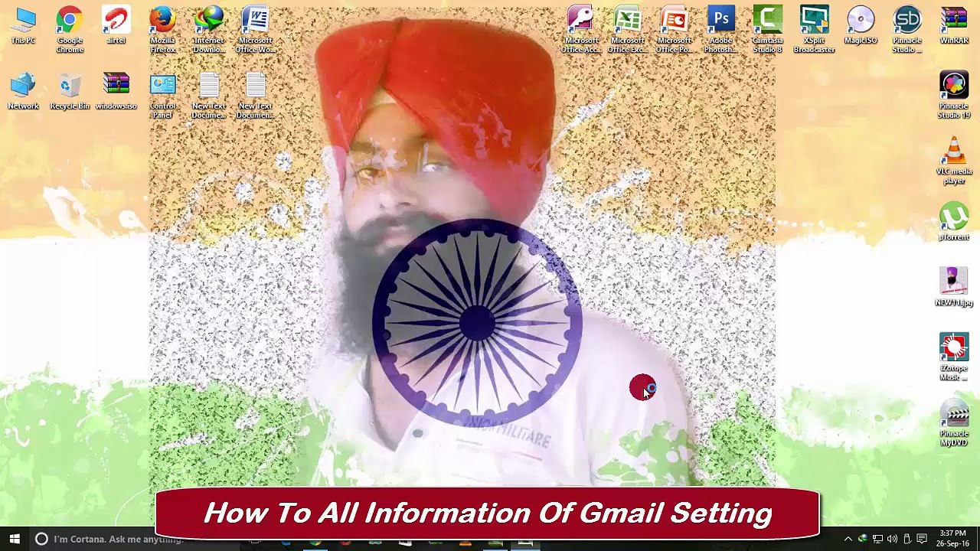Launch XSplit Broadcaster shortcut
The image size is (980, 551).
pyautogui.click(x=814, y=29)
